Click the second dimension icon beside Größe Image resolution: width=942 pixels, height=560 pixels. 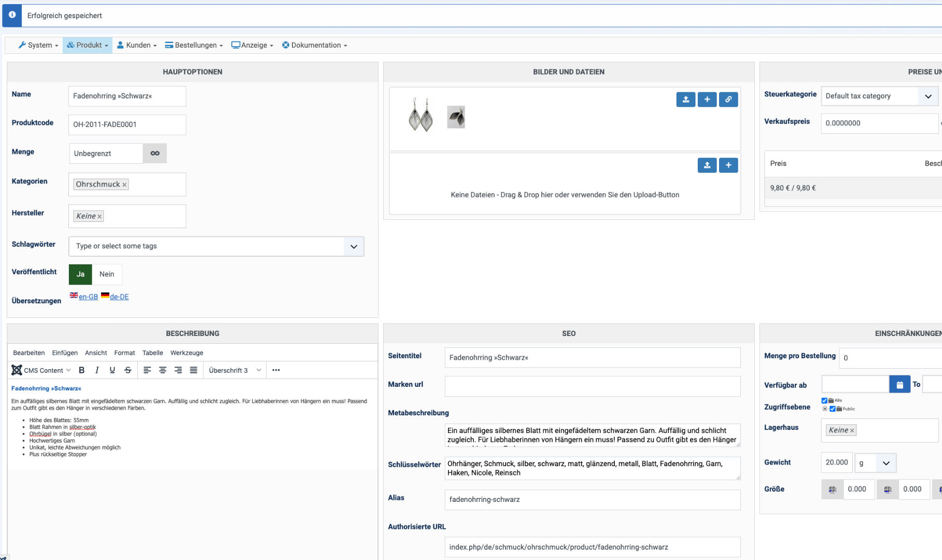point(888,489)
